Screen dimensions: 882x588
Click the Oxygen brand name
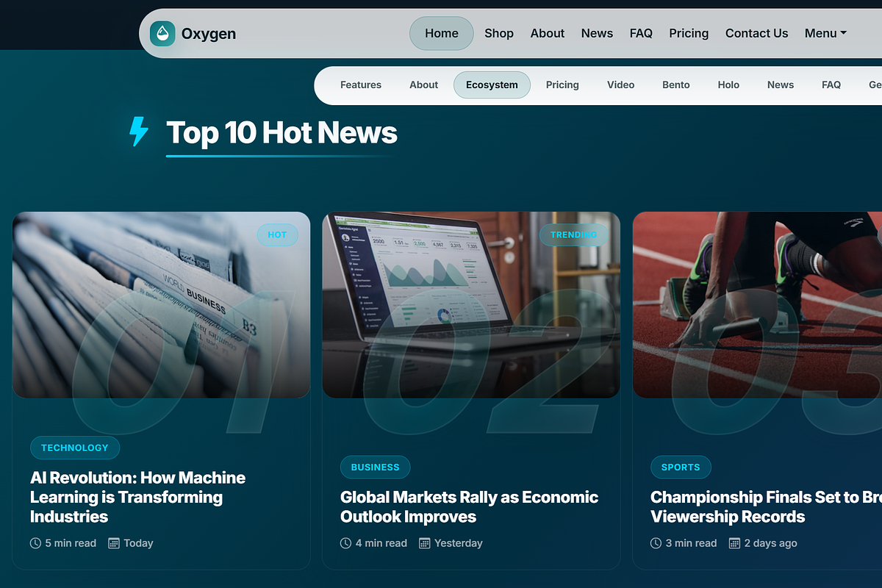point(209,33)
